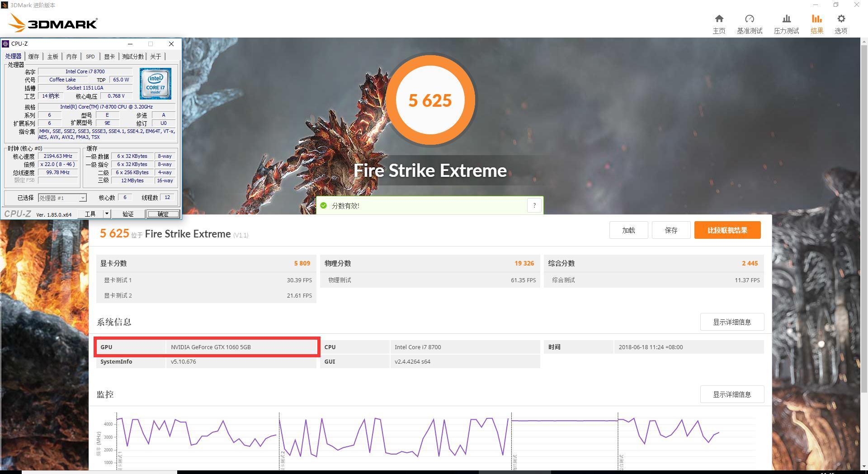Open the 3DMark home page icon
Image resolution: width=868 pixels, height=474 pixels.
click(x=719, y=22)
